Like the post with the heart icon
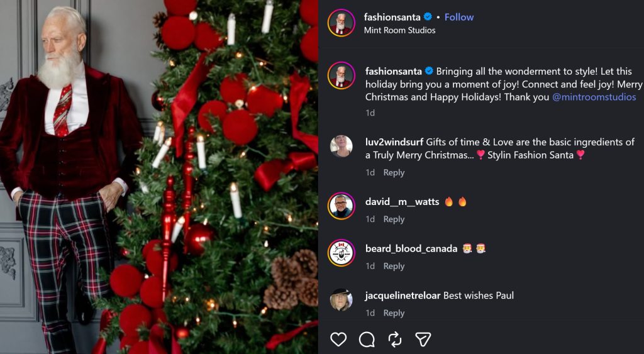 [x=338, y=340]
